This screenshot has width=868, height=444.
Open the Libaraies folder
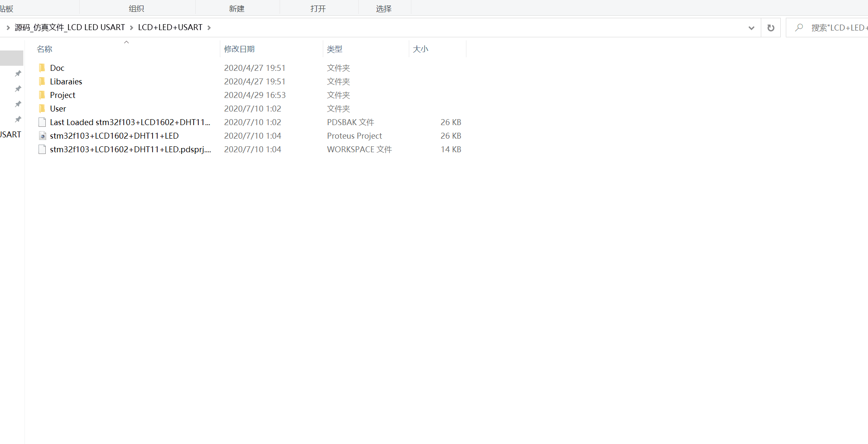coord(66,81)
